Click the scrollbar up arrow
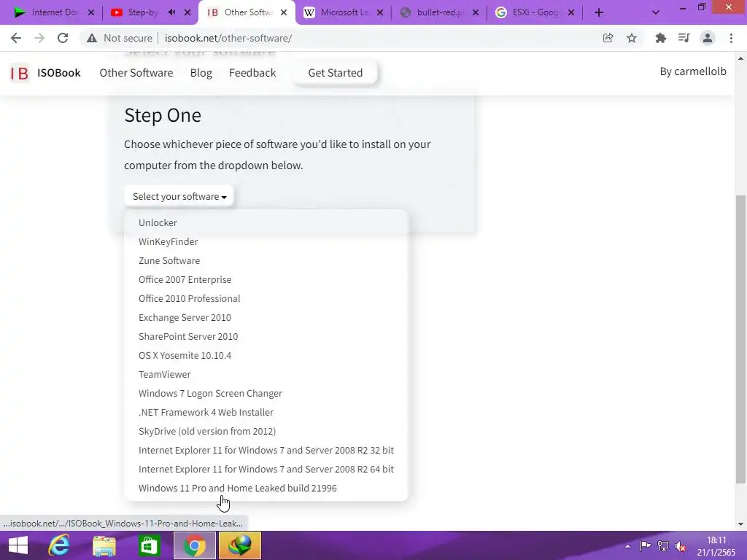The height and width of the screenshot is (560, 747). 740,58
